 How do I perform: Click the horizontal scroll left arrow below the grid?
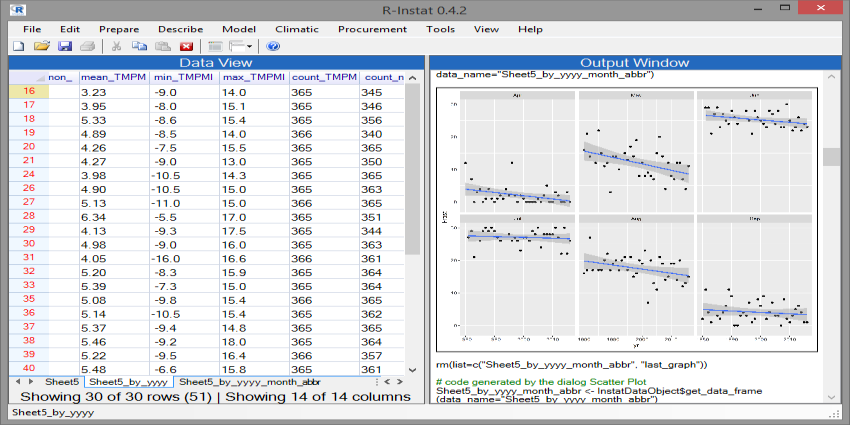pos(385,382)
